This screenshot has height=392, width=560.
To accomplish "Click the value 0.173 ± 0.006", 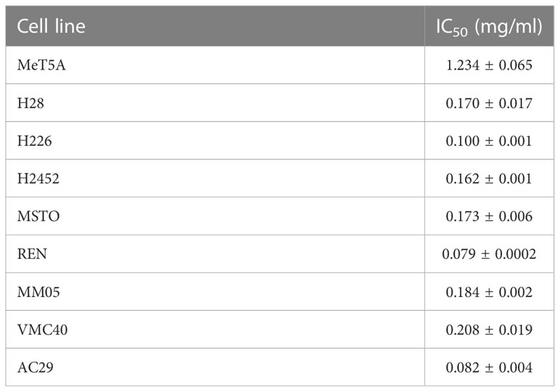I will [490, 217].
